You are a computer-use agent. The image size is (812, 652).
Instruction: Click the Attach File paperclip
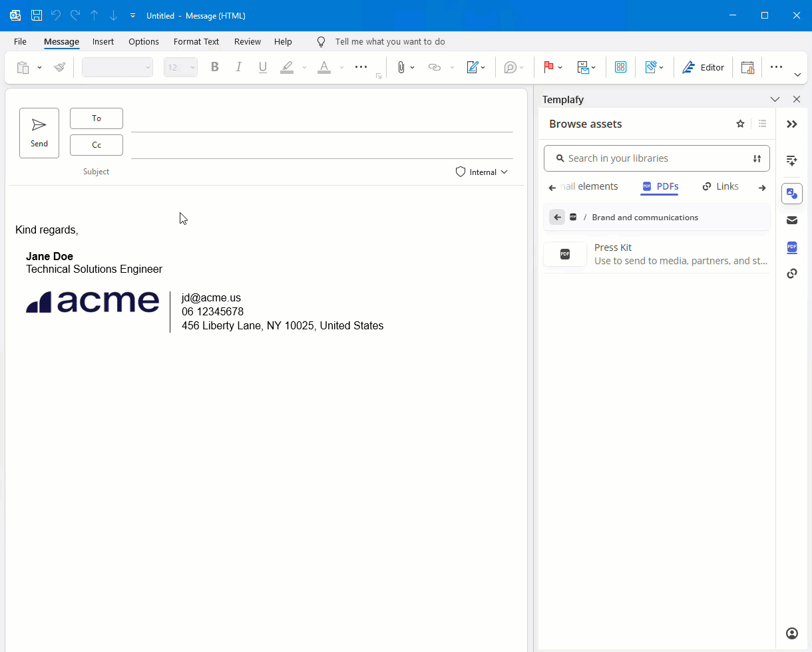pos(401,67)
